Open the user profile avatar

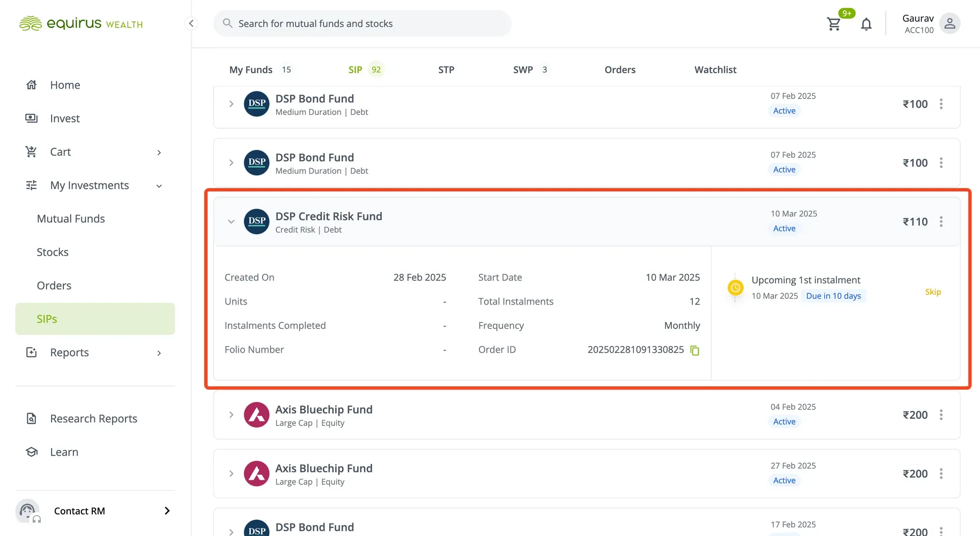point(950,23)
